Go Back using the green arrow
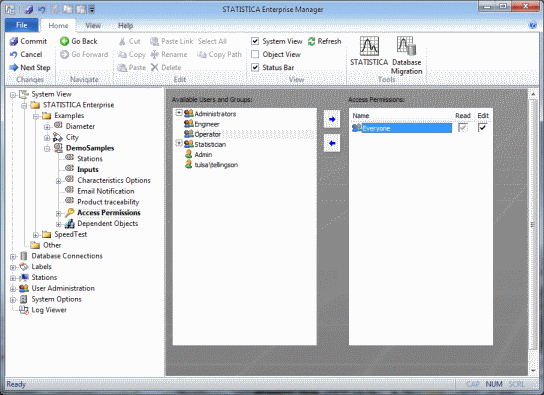544x395 pixels. [x=64, y=41]
